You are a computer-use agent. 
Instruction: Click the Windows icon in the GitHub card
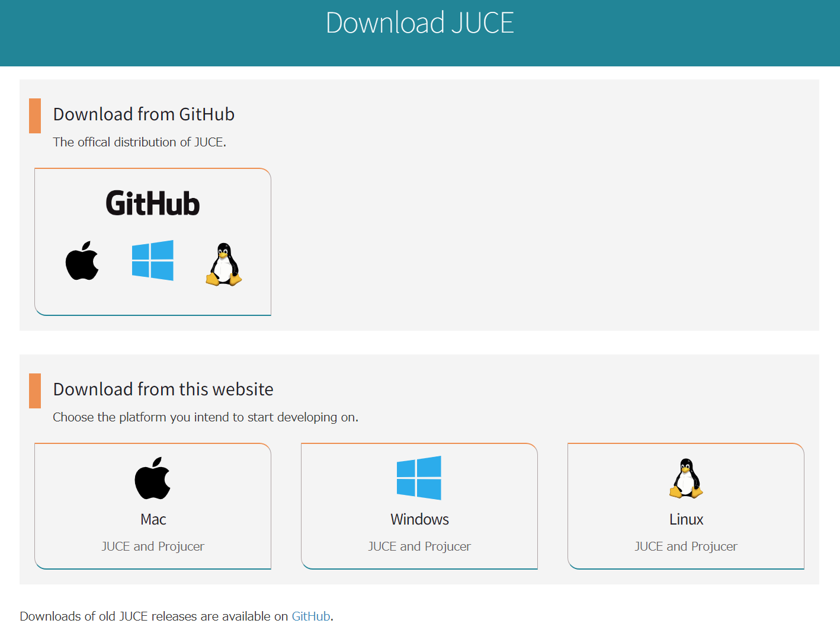[x=153, y=260]
